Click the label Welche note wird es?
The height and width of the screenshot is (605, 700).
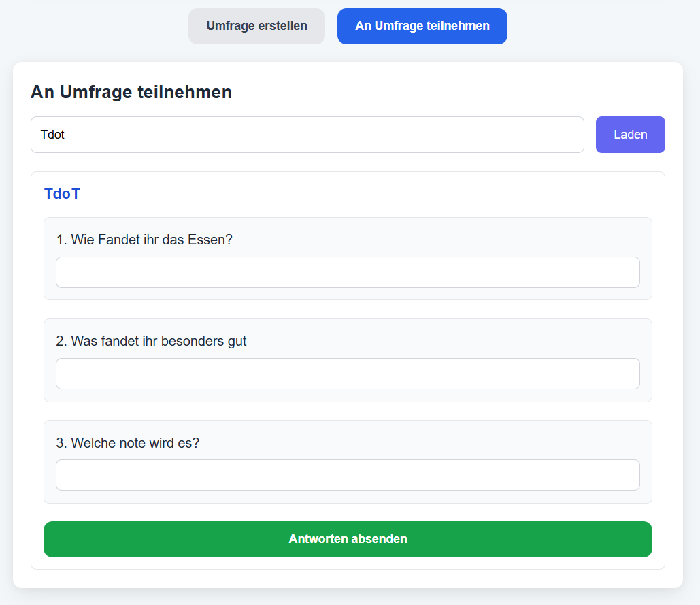coord(127,443)
